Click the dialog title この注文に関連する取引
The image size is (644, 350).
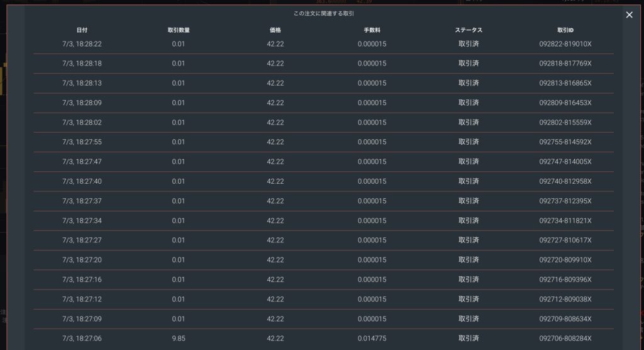(324, 14)
